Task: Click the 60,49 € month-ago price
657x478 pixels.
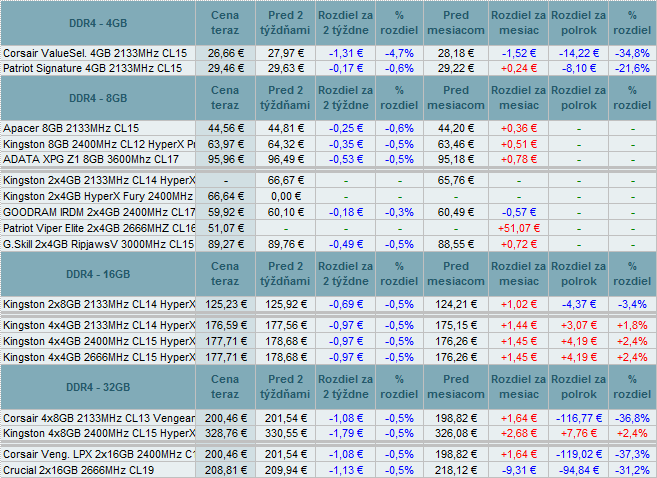Action: [x=456, y=212]
